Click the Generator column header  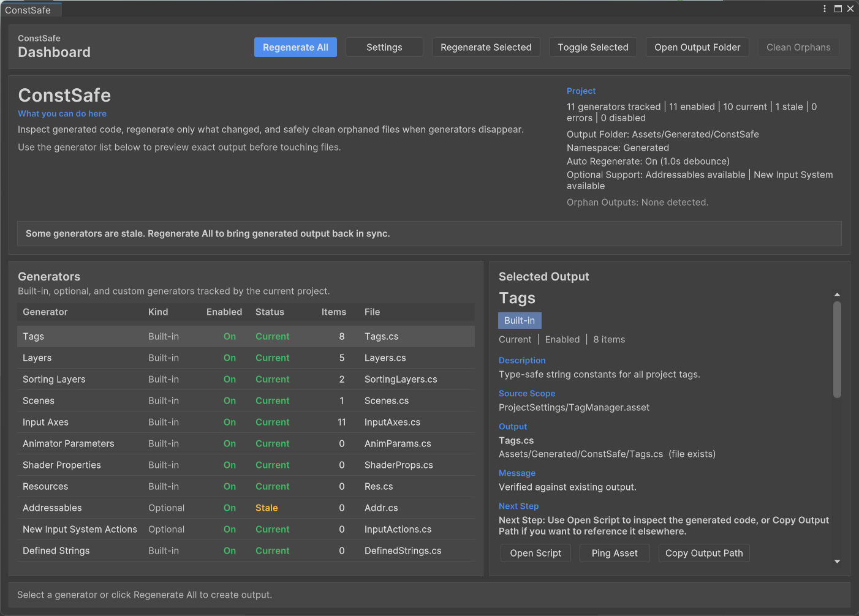tap(45, 312)
